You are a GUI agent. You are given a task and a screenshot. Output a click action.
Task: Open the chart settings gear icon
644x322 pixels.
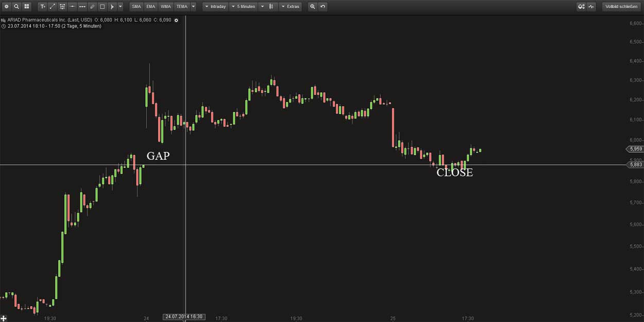click(7, 6)
